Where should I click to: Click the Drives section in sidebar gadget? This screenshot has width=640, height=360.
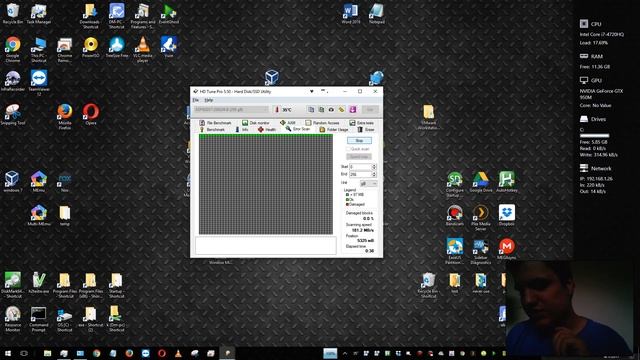(594, 119)
